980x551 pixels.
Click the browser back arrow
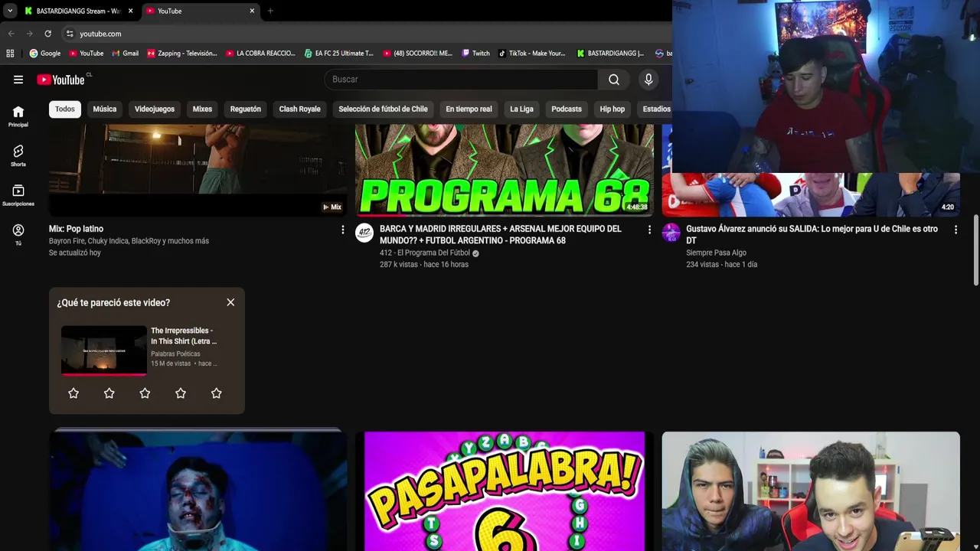click(11, 34)
